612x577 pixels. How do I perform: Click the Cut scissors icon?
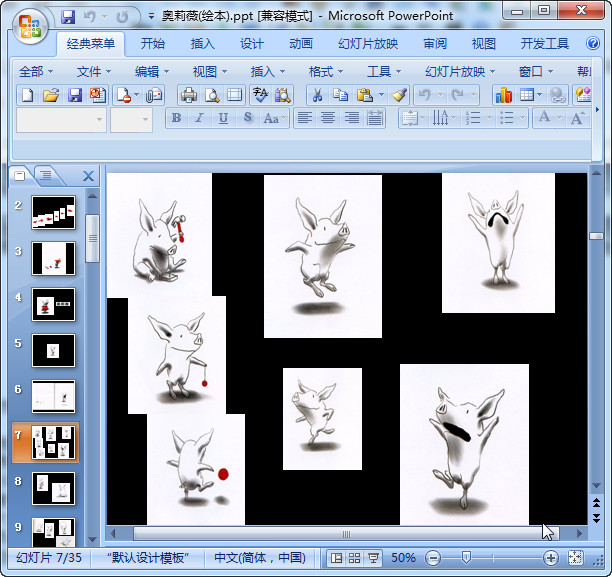tap(316, 95)
